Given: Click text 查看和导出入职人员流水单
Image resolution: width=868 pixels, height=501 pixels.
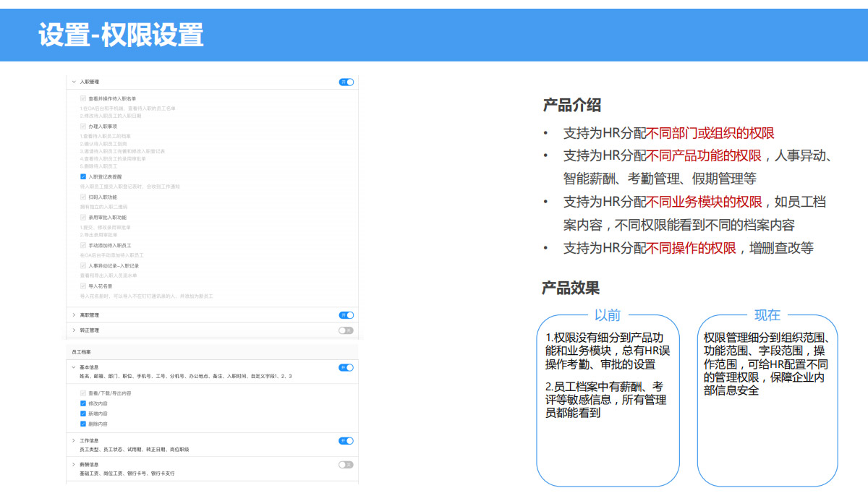Looking at the screenshot, I should pyautogui.click(x=109, y=275).
